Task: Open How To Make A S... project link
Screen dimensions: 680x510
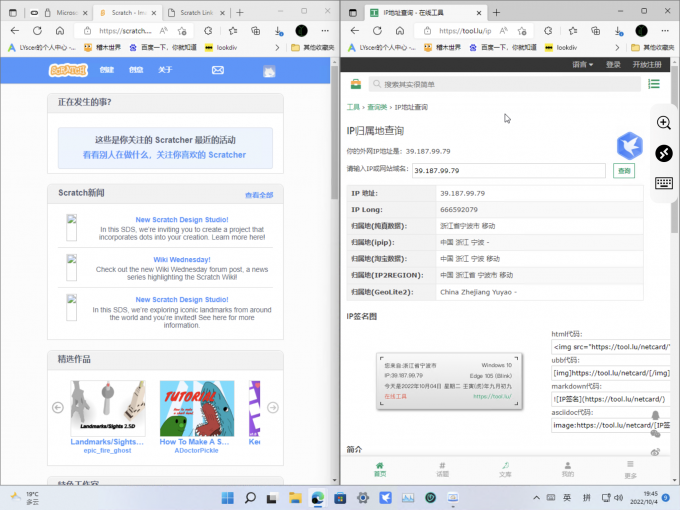Action: click(194, 441)
